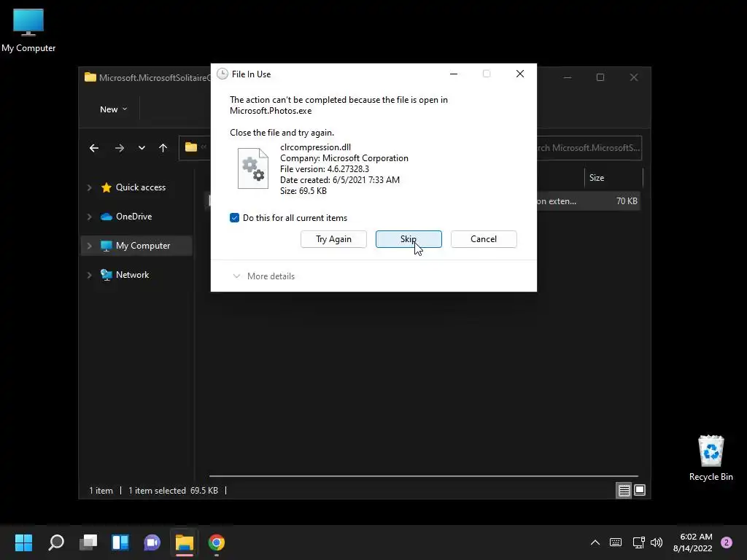Image resolution: width=747 pixels, height=560 pixels.
Task: Click File Explorer taskbar icon
Action: tap(185, 542)
